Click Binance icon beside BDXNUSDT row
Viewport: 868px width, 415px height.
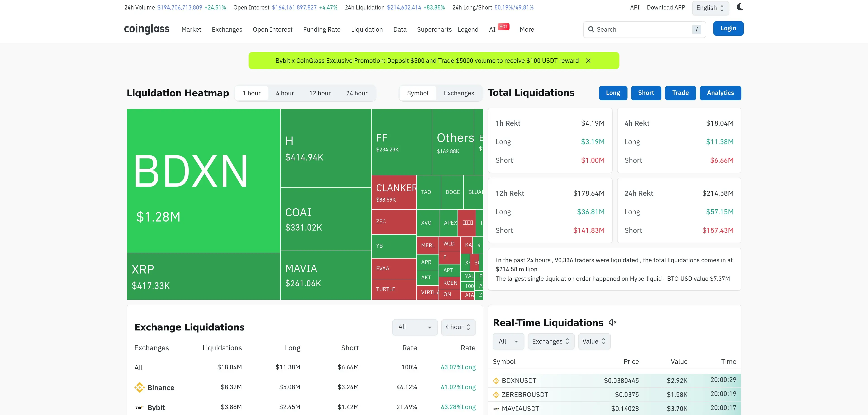click(x=496, y=381)
